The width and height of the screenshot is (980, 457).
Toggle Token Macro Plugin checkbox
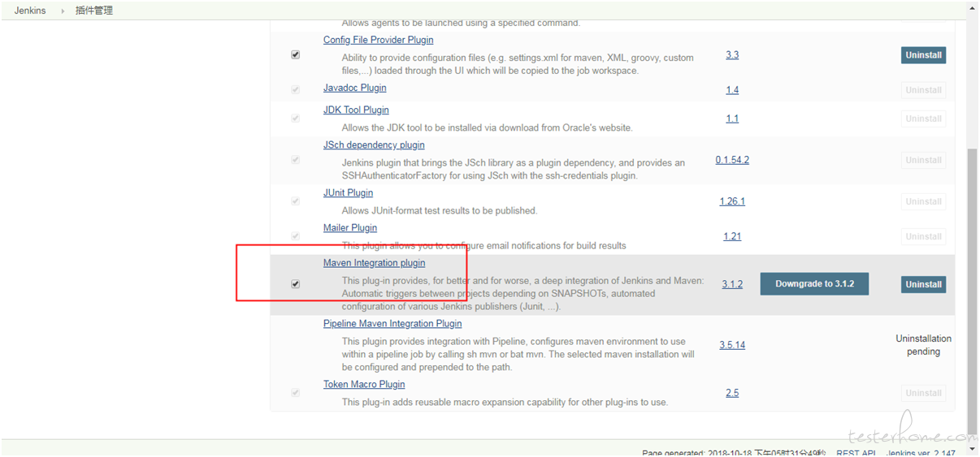[x=295, y=393]
